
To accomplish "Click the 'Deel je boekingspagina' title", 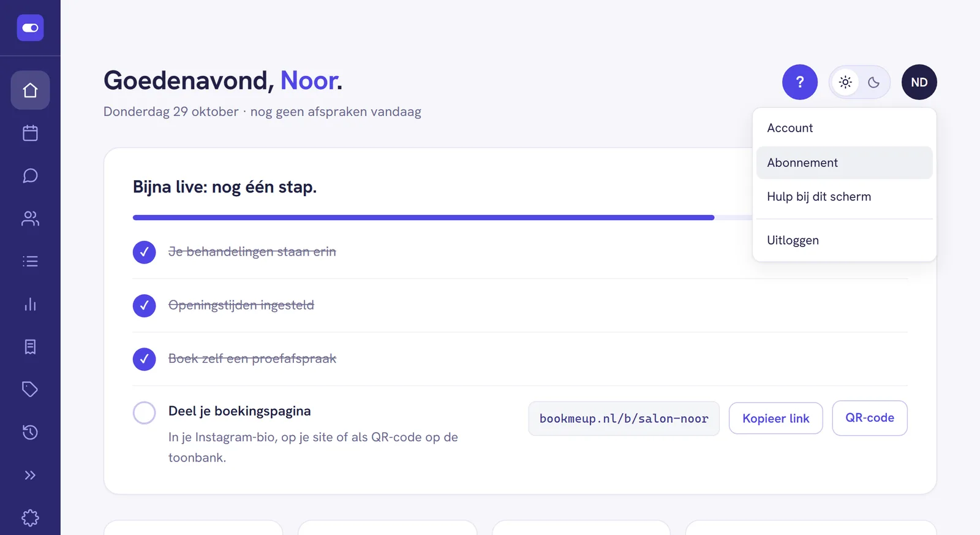I will pos(239,411).
